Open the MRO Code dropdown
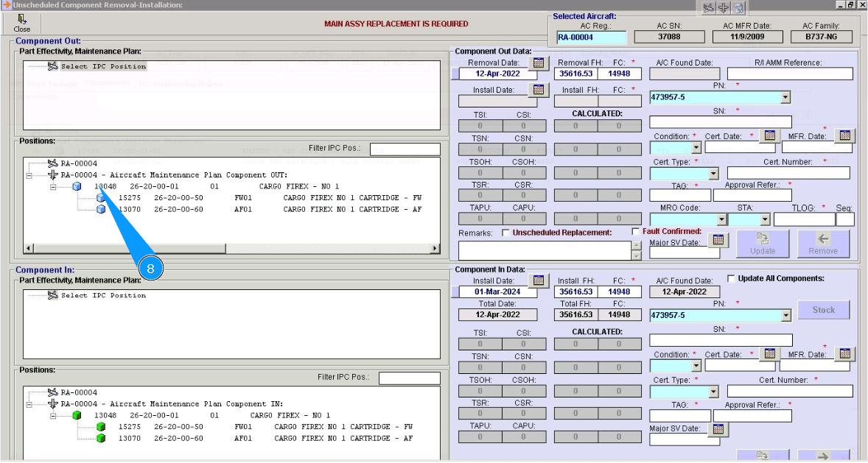 pyautogui.click(x=721, y=219)
